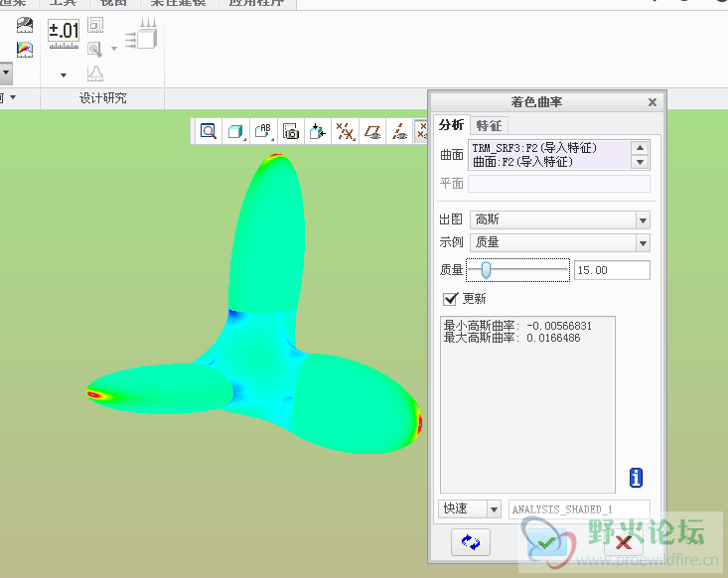
Task: Open the 快速 analysis type dropdown
Action: (469, 509)
